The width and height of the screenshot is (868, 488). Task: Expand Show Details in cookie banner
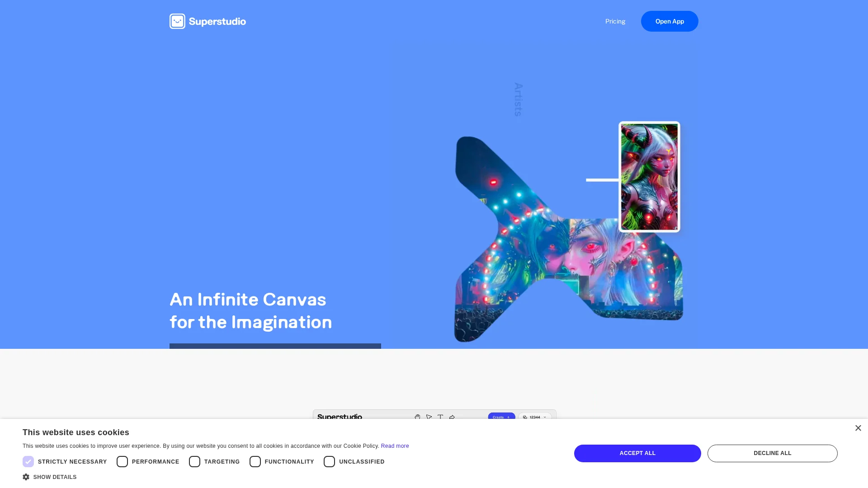coord(55,477)
